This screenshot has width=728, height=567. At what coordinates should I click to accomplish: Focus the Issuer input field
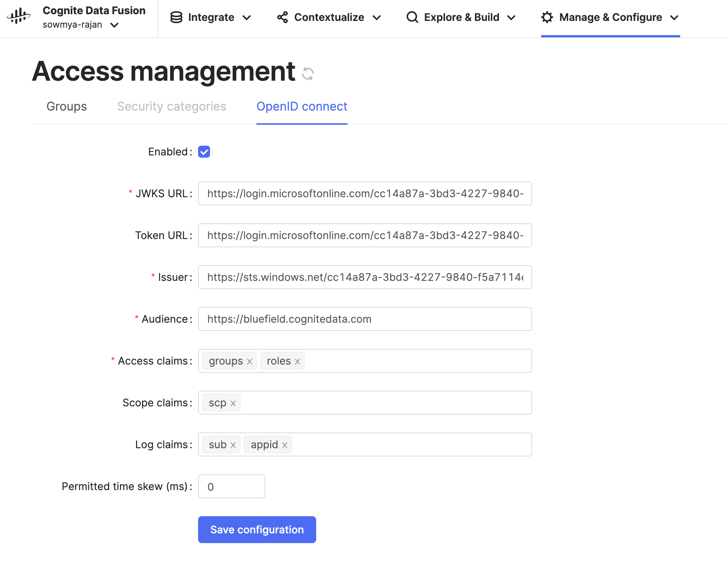click(365, 277)
